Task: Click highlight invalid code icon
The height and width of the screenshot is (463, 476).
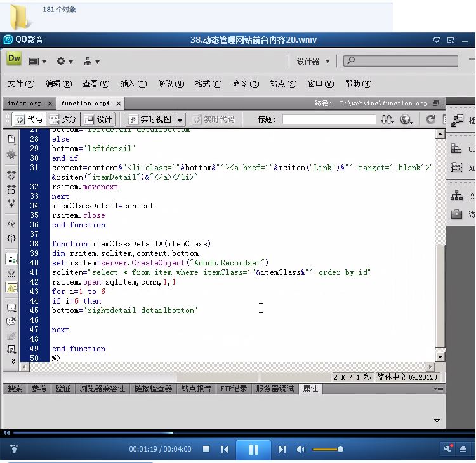Action: 11,274
